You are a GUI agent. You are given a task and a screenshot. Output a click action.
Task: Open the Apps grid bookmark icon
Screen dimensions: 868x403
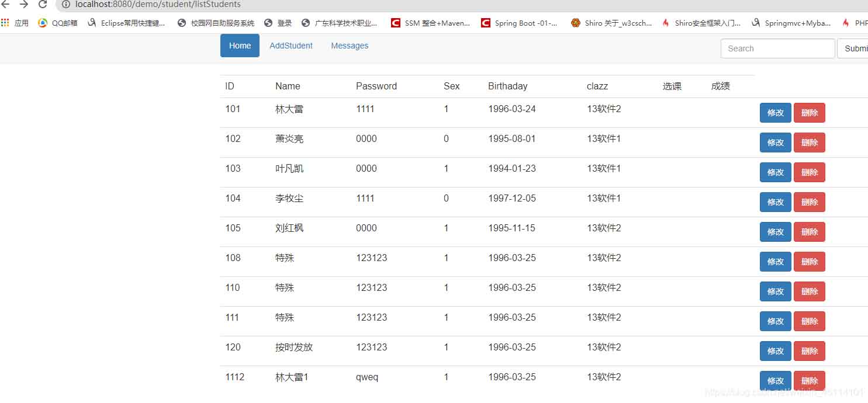(x=5, y=23)
